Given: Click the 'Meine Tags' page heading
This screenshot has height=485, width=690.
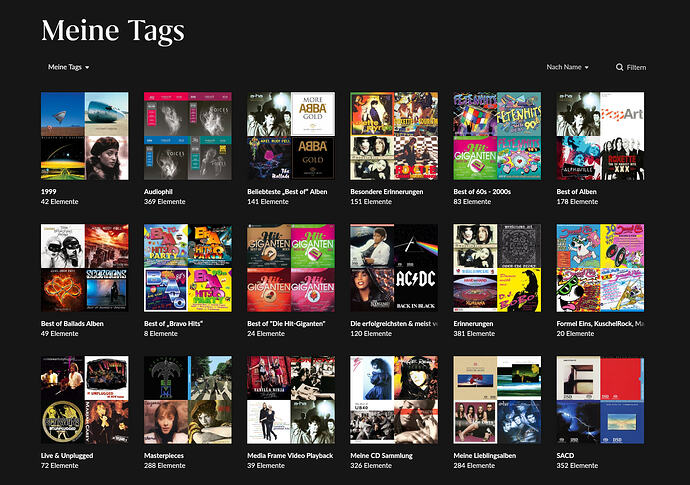Looking at the screenshot, I should pos(113,31).
